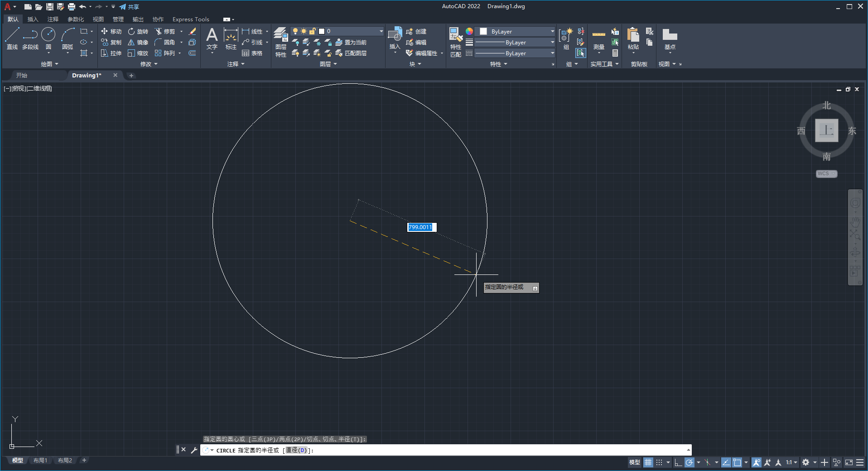This screenshot has height=471, width=868.
Task: Switch to the 开始 (Start) file tab
Action: pos(22,76)
